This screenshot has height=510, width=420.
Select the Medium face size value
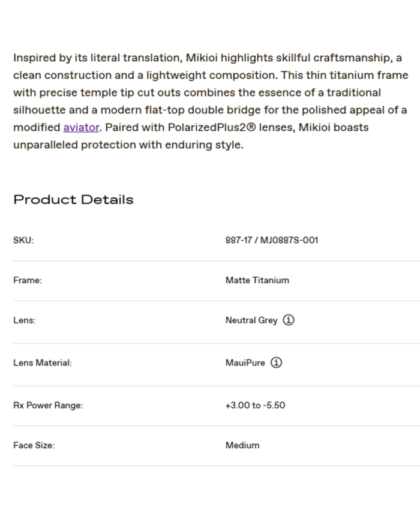[242, 446]
